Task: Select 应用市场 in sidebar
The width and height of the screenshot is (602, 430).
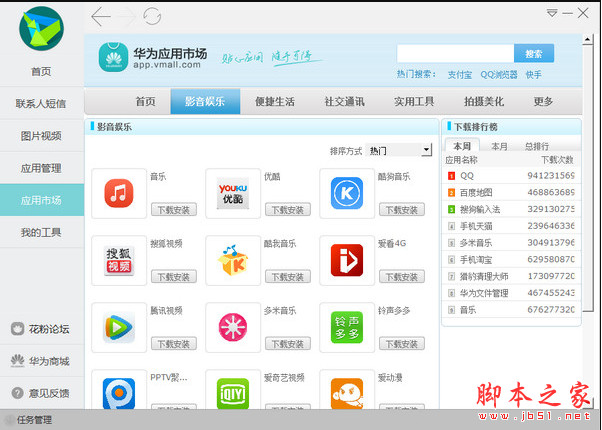Action: pos(41,200)
